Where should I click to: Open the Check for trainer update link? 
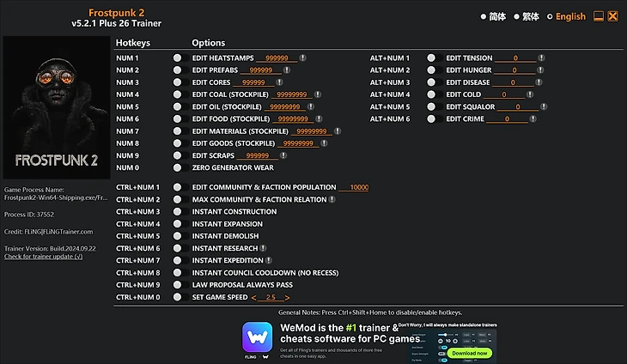tap(43, 257)
